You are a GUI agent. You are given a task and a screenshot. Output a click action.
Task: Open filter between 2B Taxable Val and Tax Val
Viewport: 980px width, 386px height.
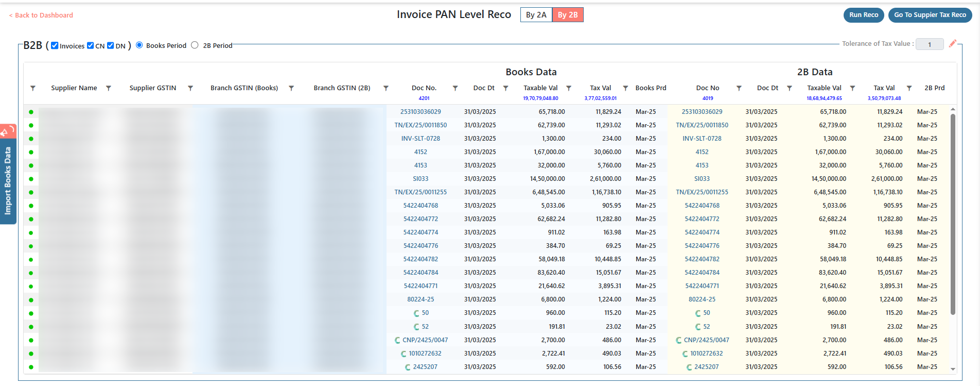(x=852, y=88)
